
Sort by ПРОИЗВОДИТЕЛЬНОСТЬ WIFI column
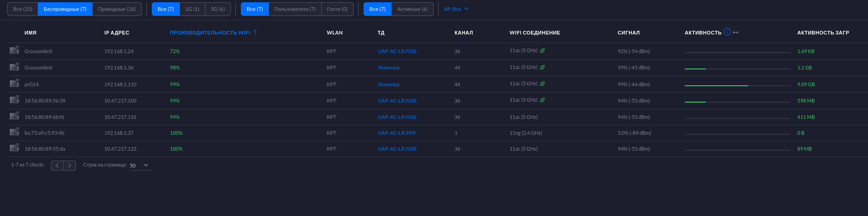pos(210,33)
